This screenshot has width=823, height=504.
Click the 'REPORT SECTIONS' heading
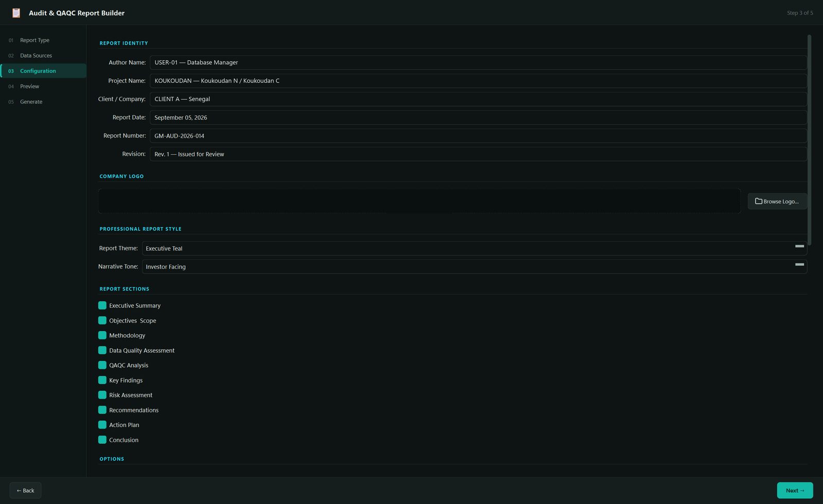pyautogui.click(x=124, y=289)
